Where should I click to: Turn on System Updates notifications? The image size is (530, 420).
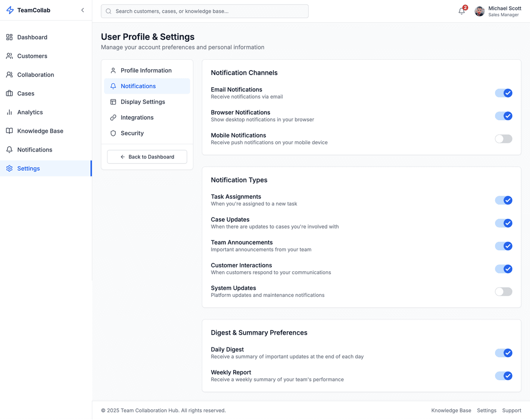pyautogui.click(x=503, y=291)
